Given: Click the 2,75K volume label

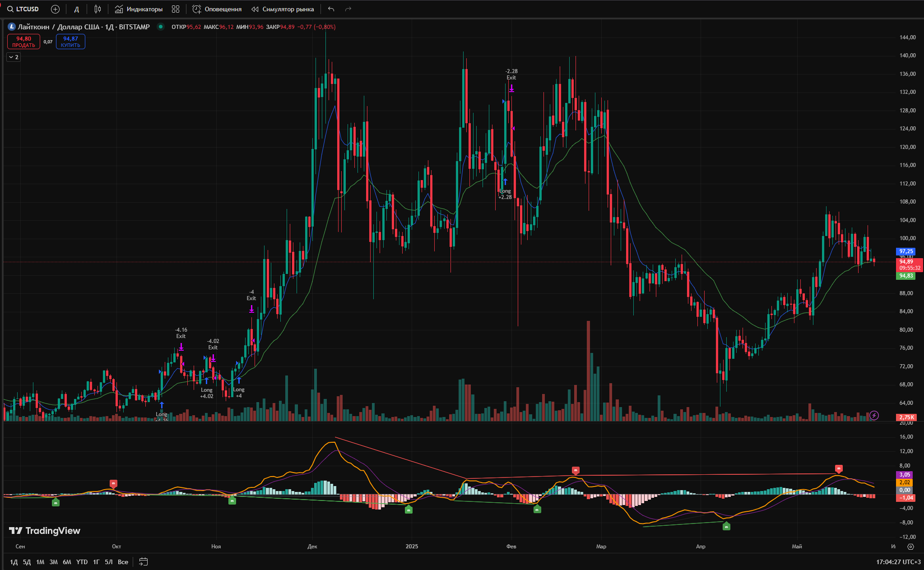Looking at the screenshot, I should click(x=906, y=417).
